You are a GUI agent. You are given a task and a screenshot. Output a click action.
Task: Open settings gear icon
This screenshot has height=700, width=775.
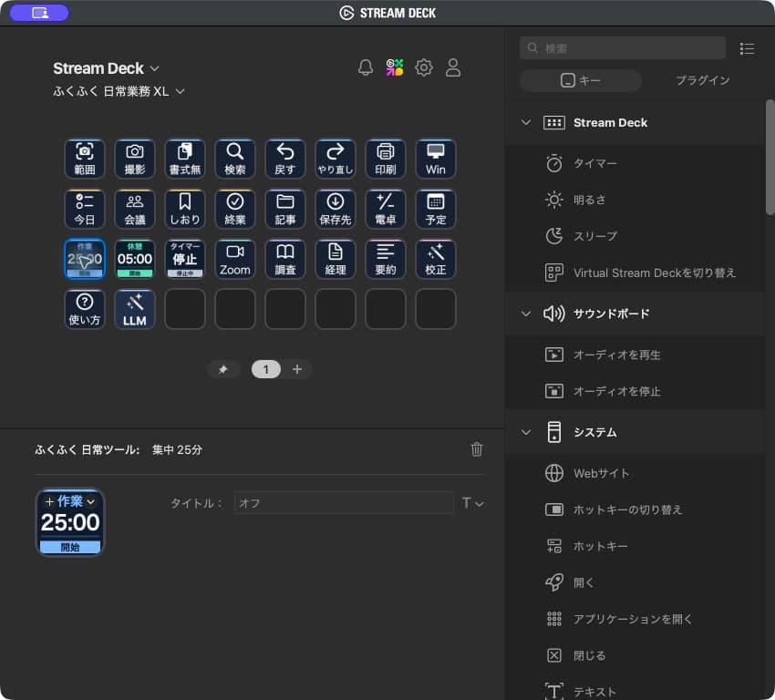point(424,67)
